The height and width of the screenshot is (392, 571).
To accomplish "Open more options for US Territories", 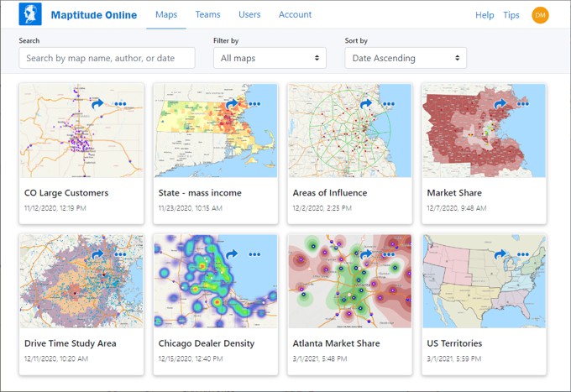I will pos(523,254).
